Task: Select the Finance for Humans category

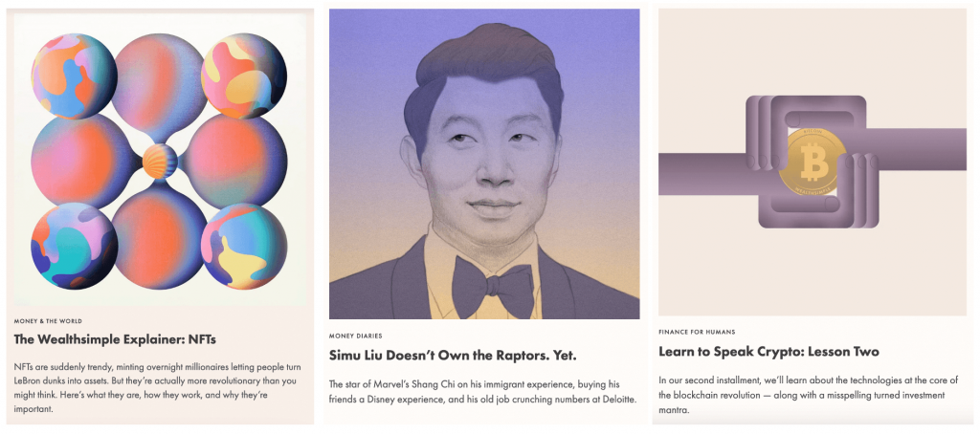Action: coord(697,333)
